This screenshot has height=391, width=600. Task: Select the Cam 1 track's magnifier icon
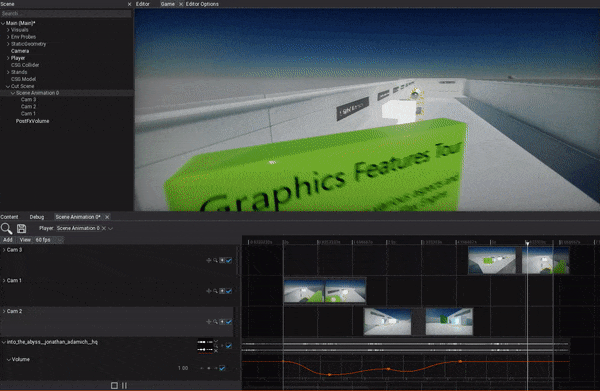215,291
